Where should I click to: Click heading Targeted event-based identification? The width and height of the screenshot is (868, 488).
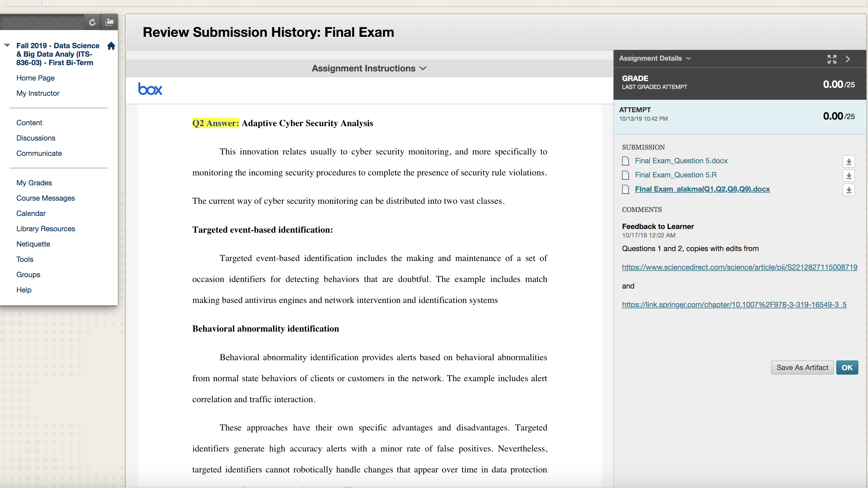[263, 230]
